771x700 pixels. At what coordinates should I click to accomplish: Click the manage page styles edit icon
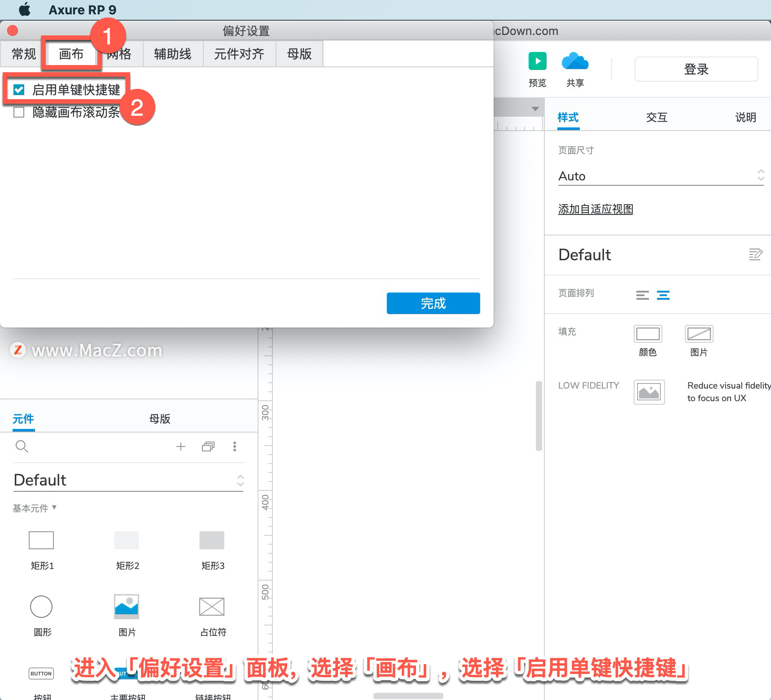[x=756, y=254]
